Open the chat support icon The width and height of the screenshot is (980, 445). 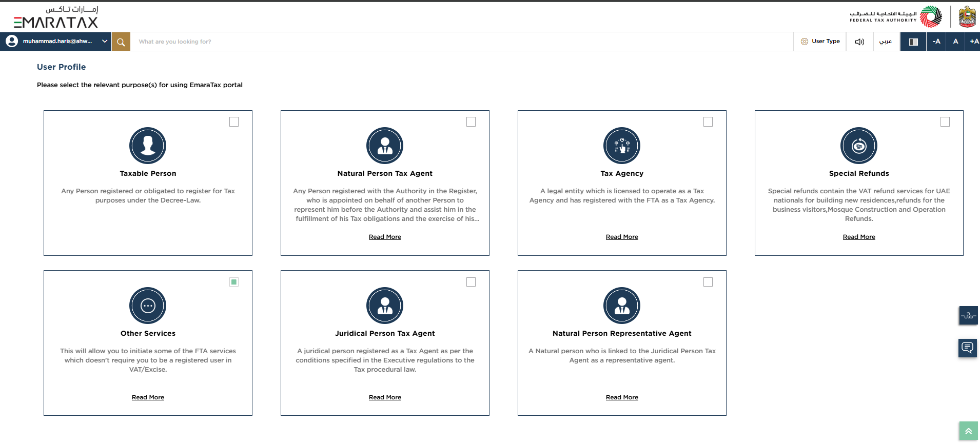click(x=968, y=348)
